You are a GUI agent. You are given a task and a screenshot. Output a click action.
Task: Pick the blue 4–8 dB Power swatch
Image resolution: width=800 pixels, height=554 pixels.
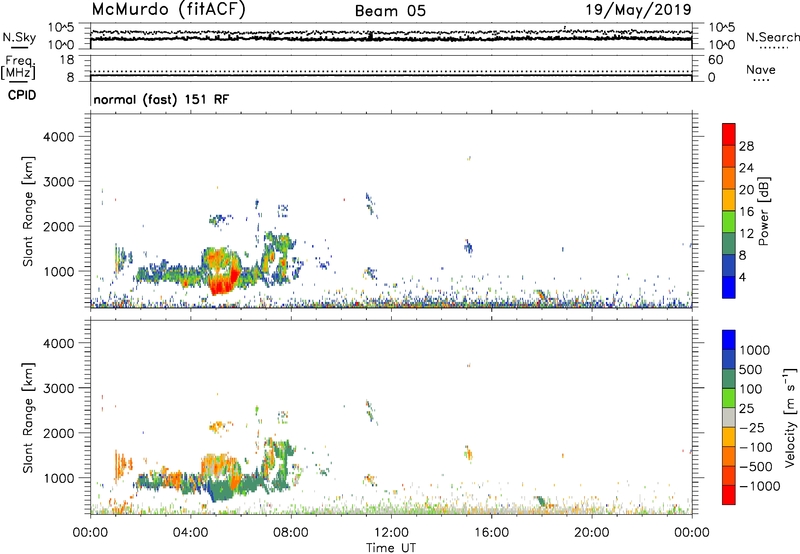click(x=729, y=266)
